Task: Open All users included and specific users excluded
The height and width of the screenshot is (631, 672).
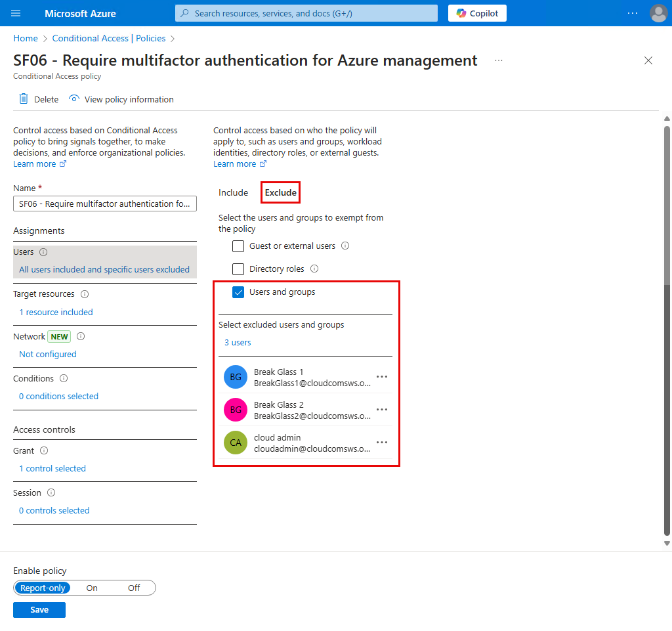Action: click(x=104, y=269)
